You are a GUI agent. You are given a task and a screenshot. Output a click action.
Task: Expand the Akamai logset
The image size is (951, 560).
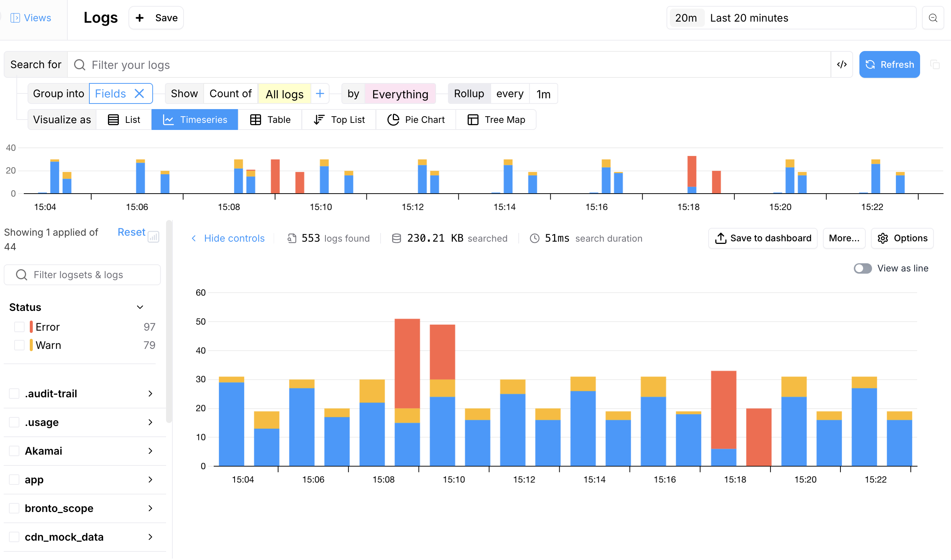[x=150, y=451]
